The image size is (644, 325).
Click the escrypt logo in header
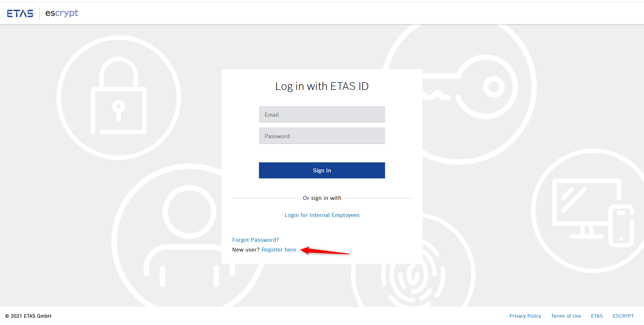pos(62,13)
